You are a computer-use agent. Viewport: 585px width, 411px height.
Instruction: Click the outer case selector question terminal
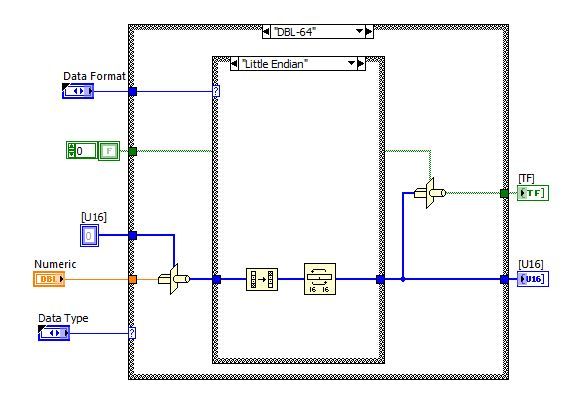pyautogui.click(x=132, y=333)
